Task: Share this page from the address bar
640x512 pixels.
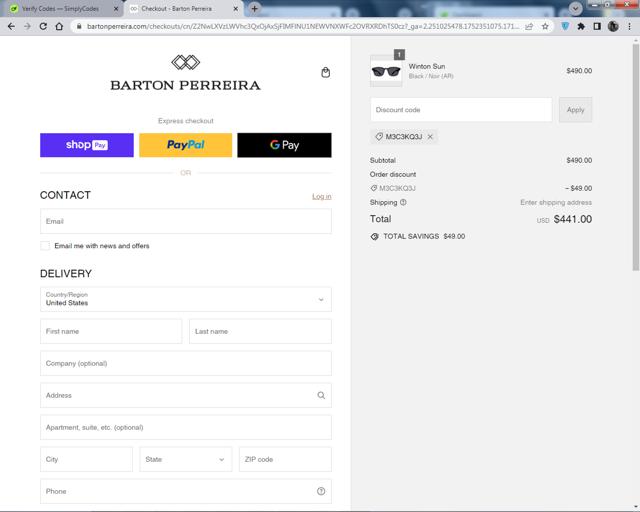Action: click(529, 27)
